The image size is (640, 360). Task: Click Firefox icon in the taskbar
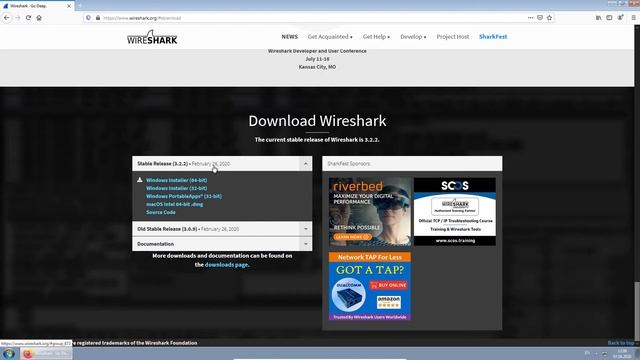point(28,353)
